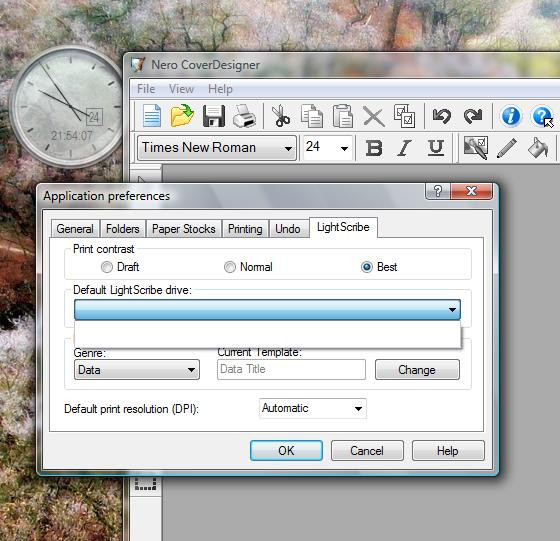This screenshot has width=560, height=541.
Task: Click the empty drive dropdown list area
Action: [268, 334]
